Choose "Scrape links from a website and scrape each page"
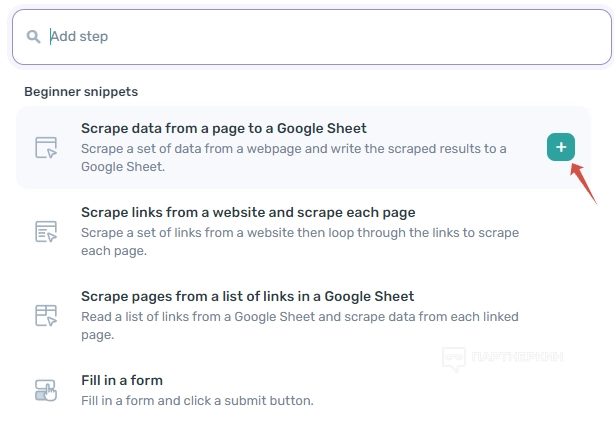The image size is (614, 424). click(247, 212)
